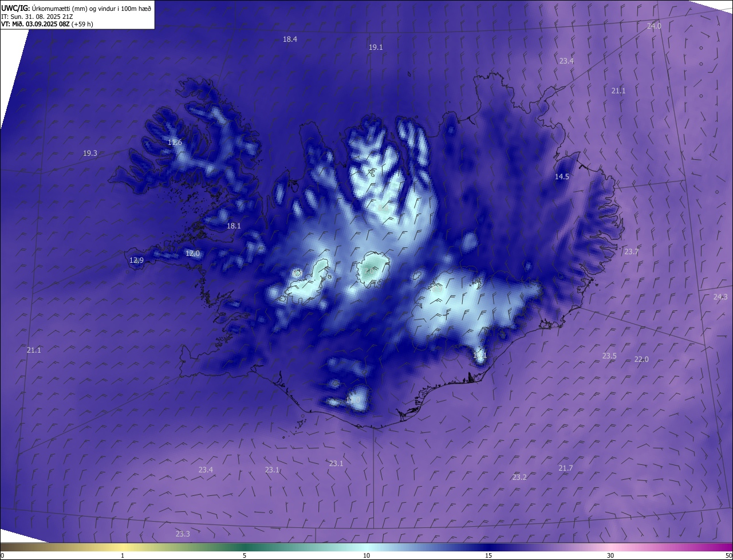This screenshot has height=560, width=733.
Task: Click the colorbar tick labeled 15
Action: (x=488, y=555)
